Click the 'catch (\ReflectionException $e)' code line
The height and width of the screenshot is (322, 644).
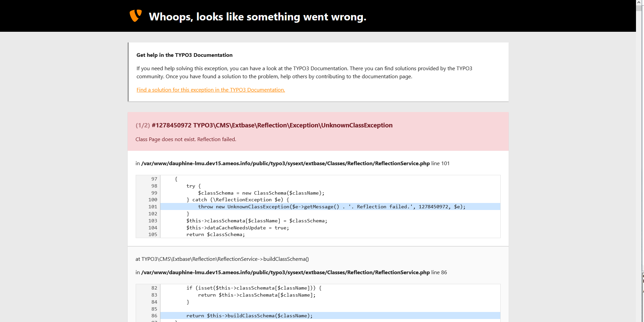pos(238,200)
